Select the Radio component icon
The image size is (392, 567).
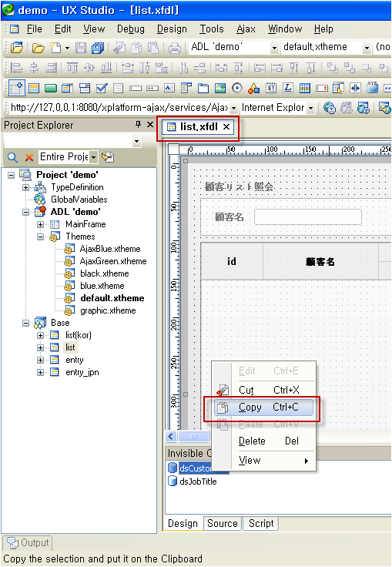(237, 88)
